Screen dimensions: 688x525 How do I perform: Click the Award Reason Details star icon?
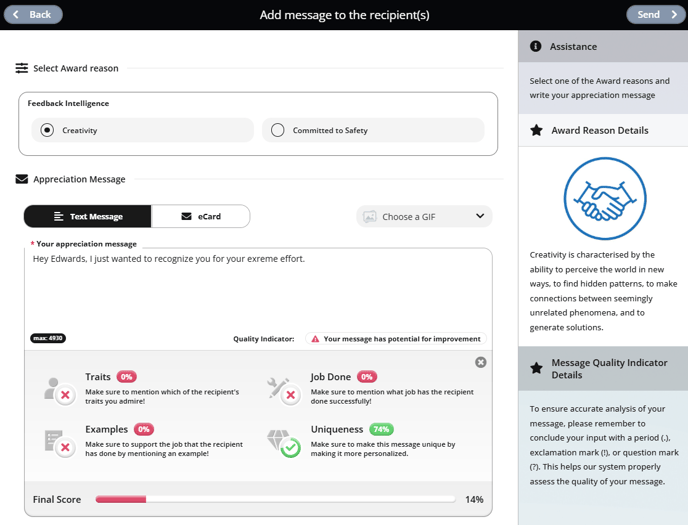pos(536,130)
